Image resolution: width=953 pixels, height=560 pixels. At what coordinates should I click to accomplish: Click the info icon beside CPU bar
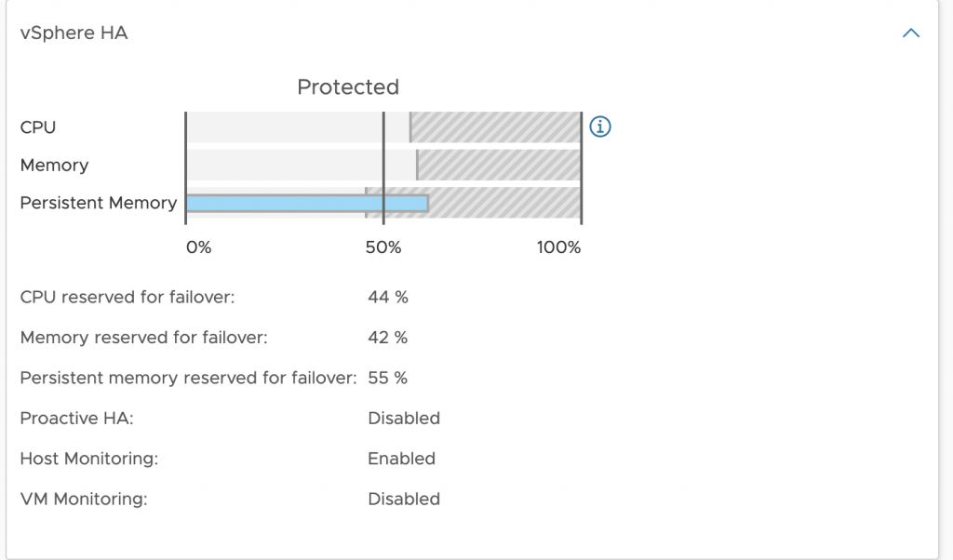pyautogui.click(x=600, y=127)
